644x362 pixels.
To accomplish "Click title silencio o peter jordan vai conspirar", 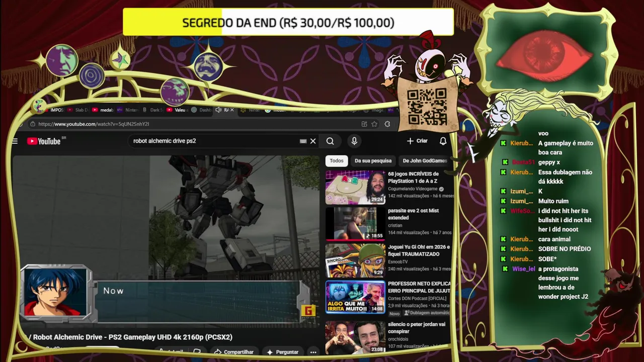I will pyautogui.click(x=417, y=328).
